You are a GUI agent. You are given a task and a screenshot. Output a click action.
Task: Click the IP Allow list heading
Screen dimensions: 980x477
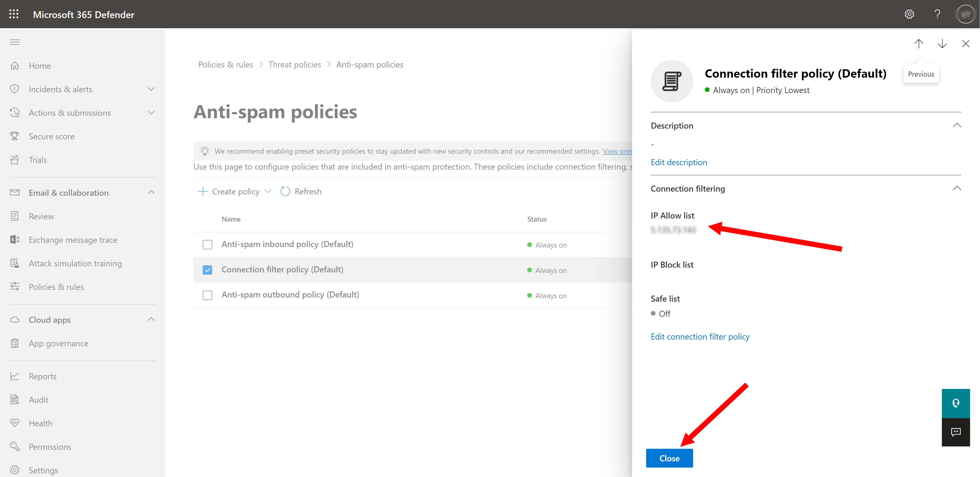pyautogui.click(x=672, y=215)
